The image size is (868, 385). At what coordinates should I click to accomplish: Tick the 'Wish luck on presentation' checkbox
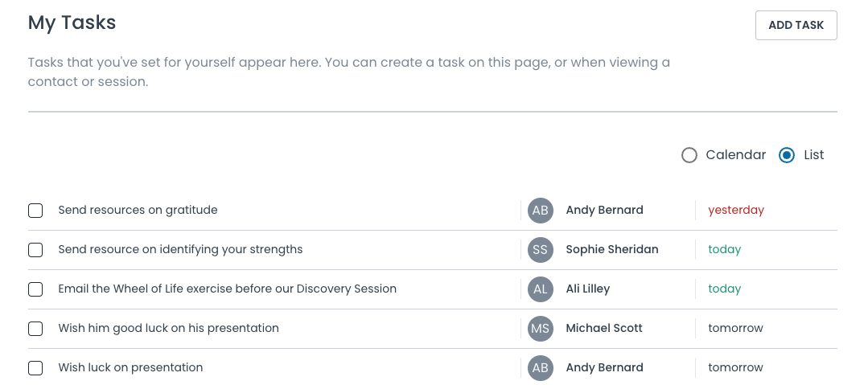tap(35, 368)
